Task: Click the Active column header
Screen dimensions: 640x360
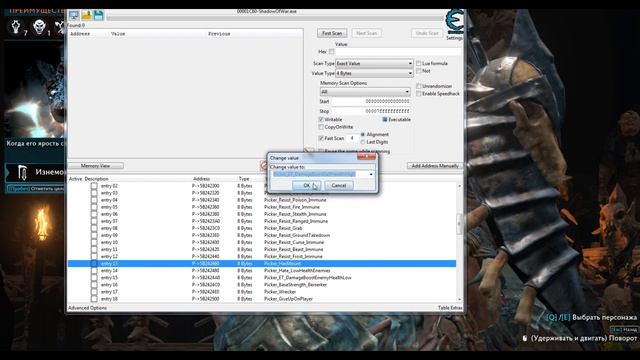Action: (76, 179)
